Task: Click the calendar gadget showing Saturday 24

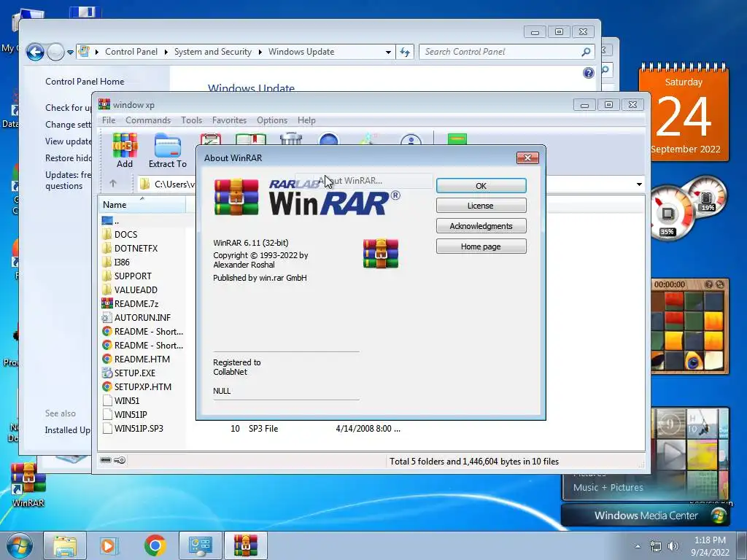Action: point(683,112)
